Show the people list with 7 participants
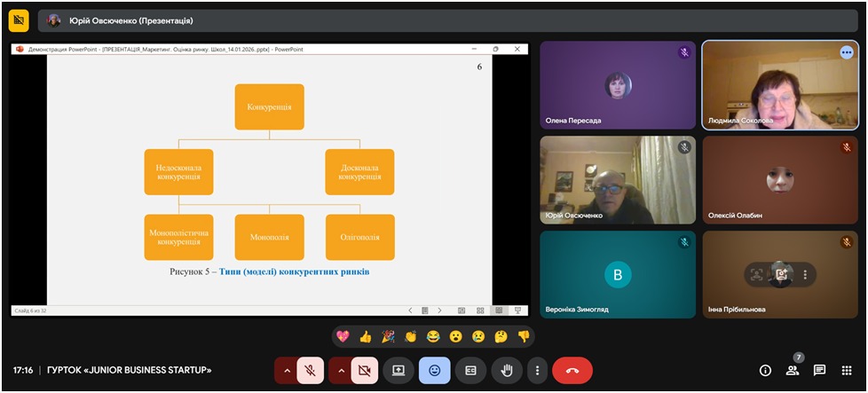This screenshot has height=393, width=868. [793, 370]
